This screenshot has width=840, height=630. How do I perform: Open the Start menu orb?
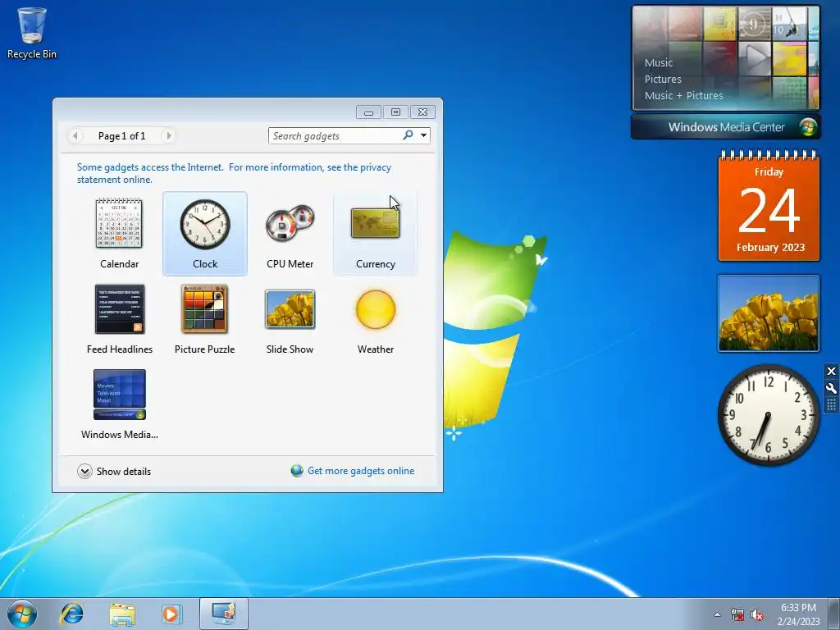(22, 614)
